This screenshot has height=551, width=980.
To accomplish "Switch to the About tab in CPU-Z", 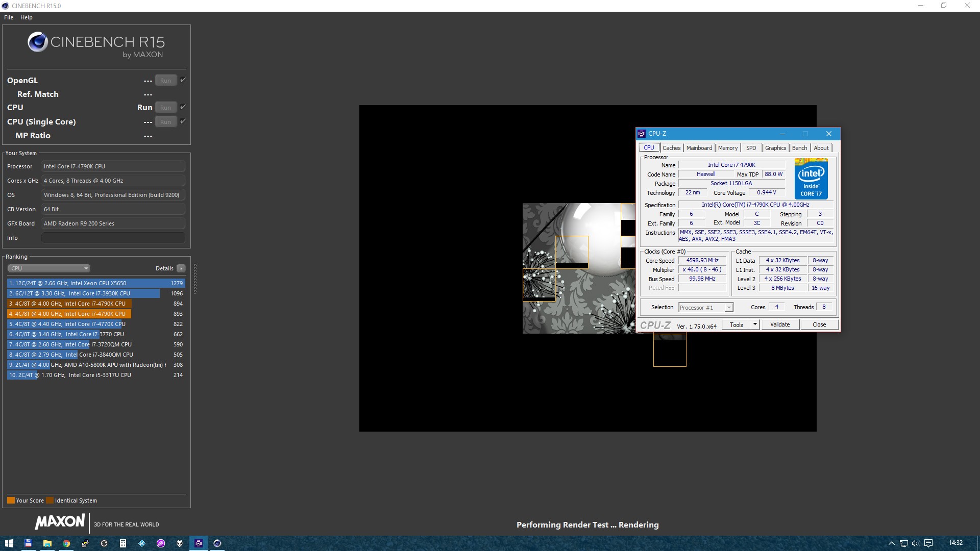I will 821,148.
